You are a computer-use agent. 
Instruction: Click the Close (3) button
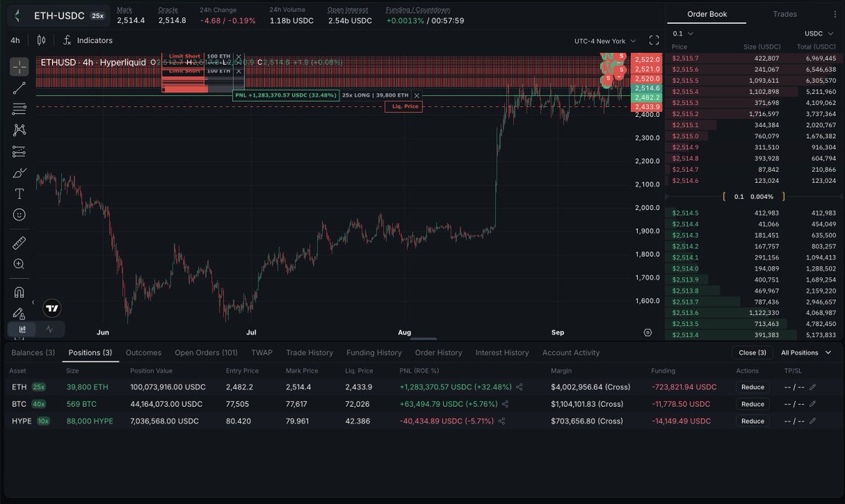pyautogui.click(x=752, y=353)
